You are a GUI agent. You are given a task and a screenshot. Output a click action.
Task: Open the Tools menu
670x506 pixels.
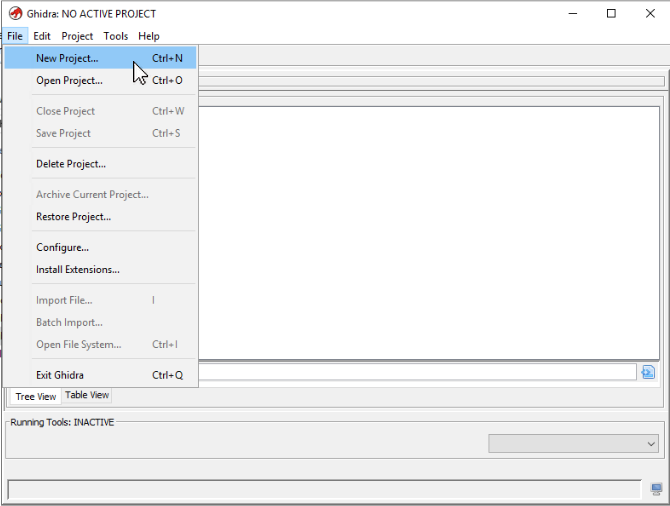coord(116,36)
